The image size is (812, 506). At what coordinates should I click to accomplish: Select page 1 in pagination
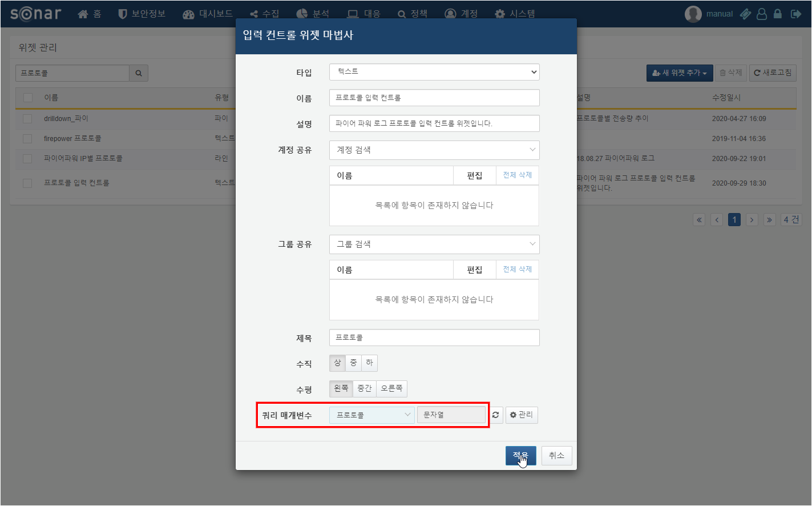coord(734,220)
